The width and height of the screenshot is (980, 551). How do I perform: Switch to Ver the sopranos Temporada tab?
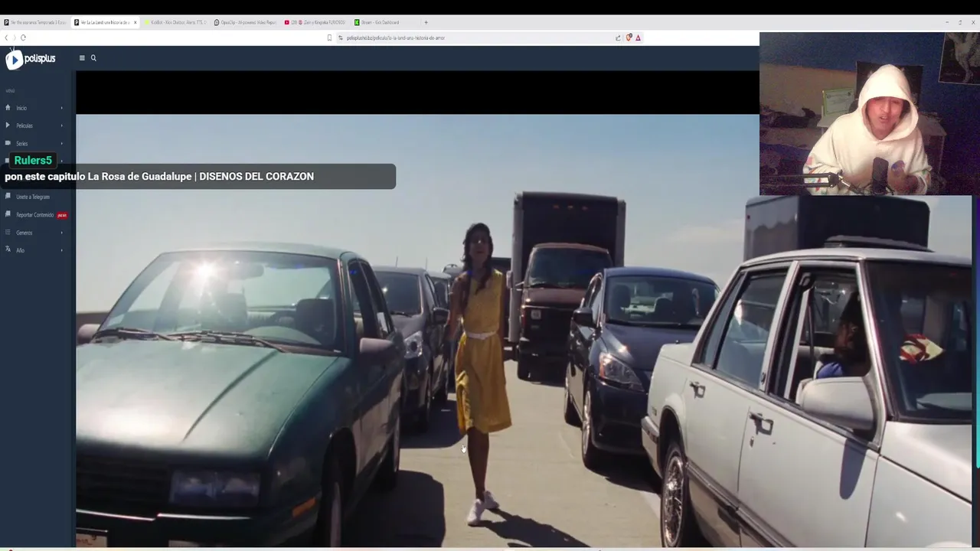35,22
